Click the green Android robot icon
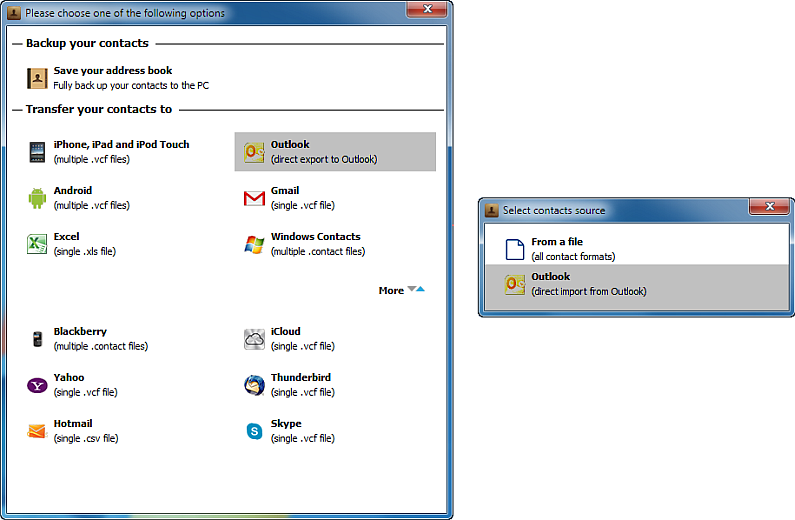795x520 pixels. (x=37, y=198)
